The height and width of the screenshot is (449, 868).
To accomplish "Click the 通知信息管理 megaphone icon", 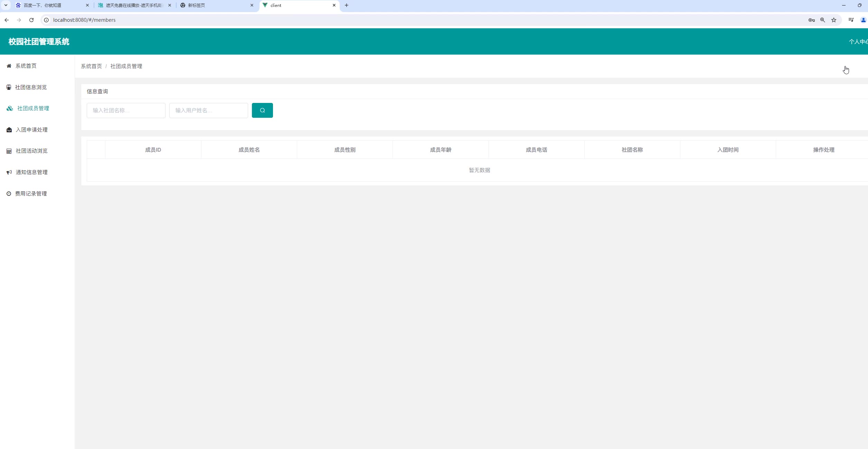I will 9,172.
